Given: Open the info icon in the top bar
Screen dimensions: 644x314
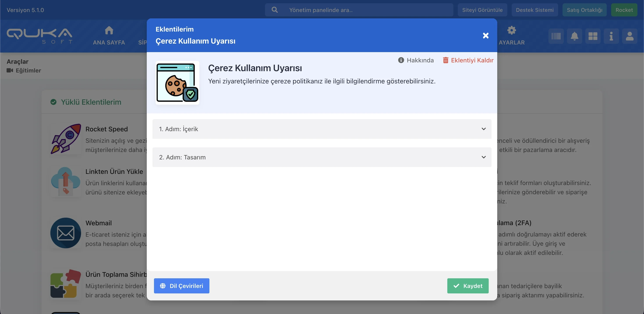Looking at the screenshot, I should click(x=611, y=36).
